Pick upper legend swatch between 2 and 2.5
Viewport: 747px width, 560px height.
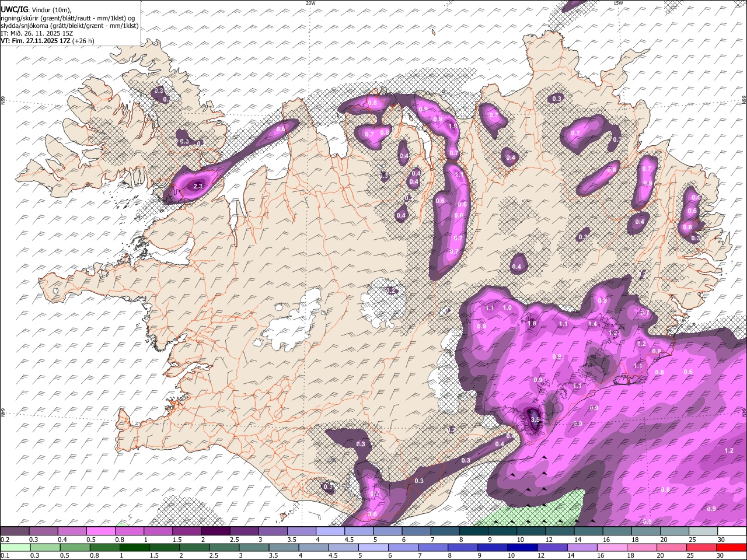pos(215,531)
